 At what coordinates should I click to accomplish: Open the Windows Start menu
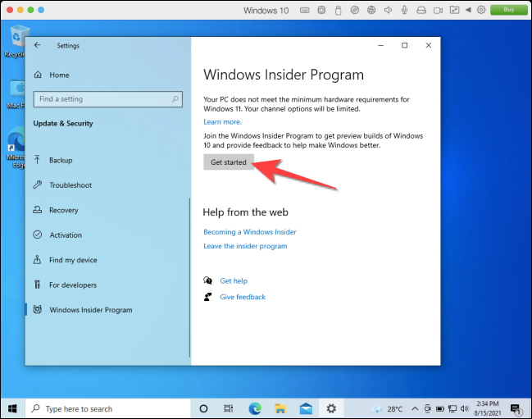14,408
